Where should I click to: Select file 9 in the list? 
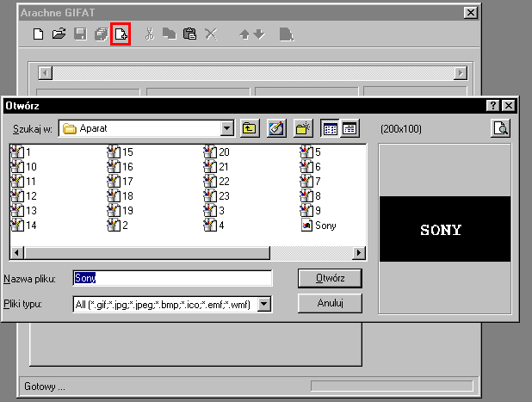(311, 210)
